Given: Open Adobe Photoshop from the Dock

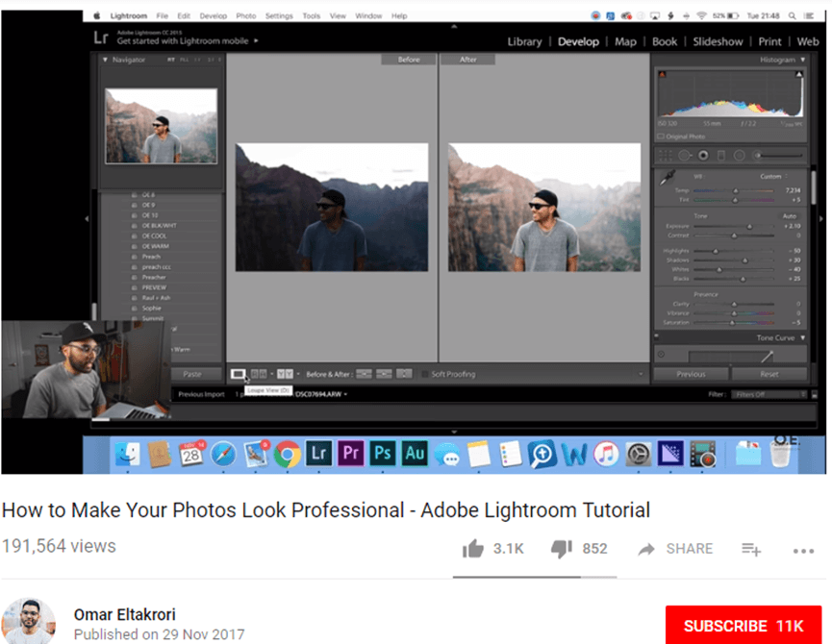Looking at the screenshot, I should coord(382,454).
